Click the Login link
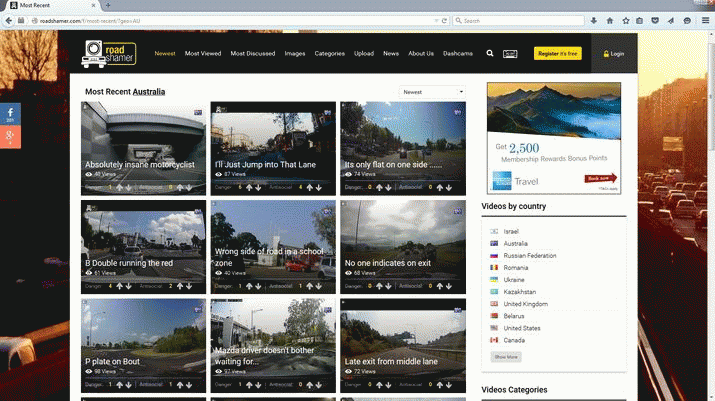Screen dimensions: 715x401 coord(614,54)
